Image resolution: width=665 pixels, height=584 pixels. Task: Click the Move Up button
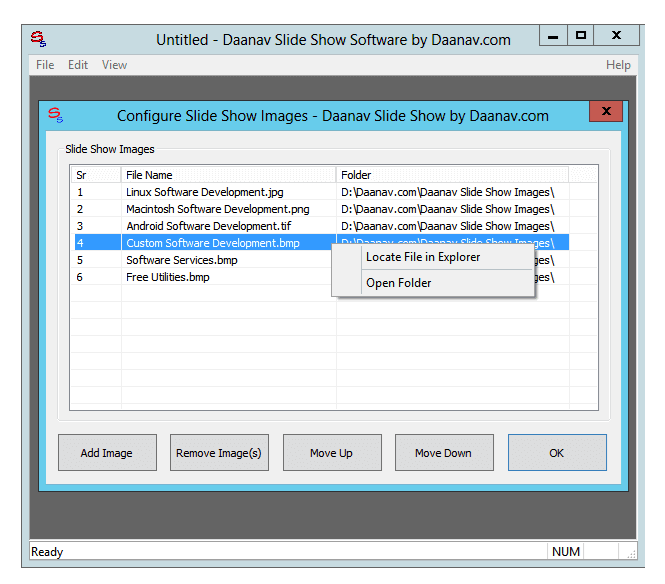(x=332, y=453)
